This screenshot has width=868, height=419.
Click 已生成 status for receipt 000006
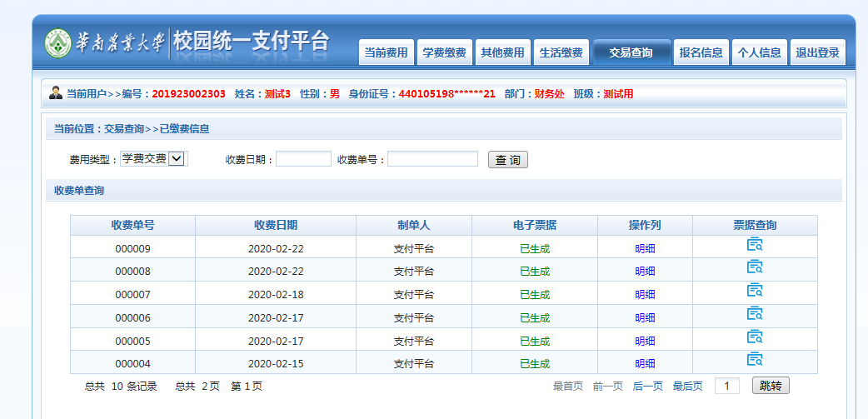(x=535, y=317)
